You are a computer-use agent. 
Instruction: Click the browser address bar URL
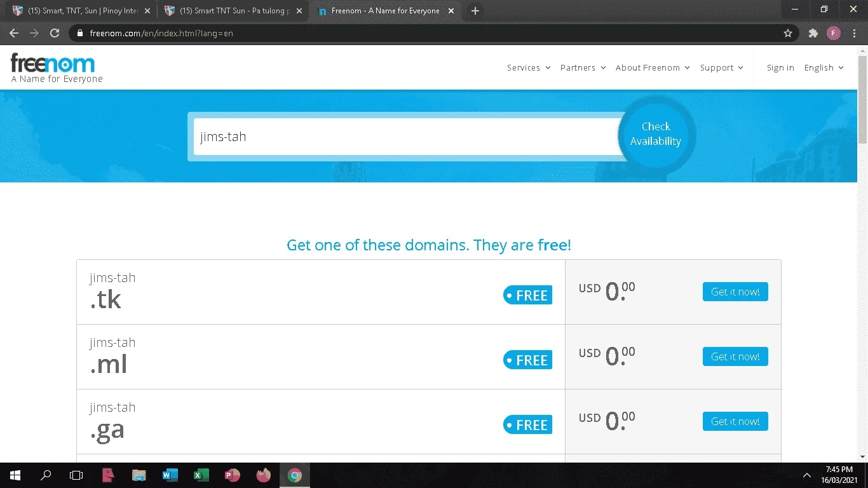[x=161, y=33]
